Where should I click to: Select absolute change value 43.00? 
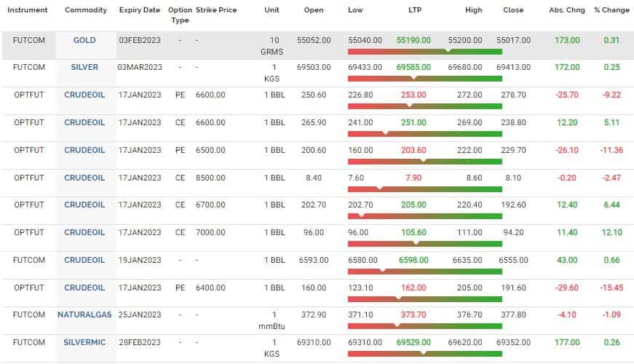click(x=567, y=260)
